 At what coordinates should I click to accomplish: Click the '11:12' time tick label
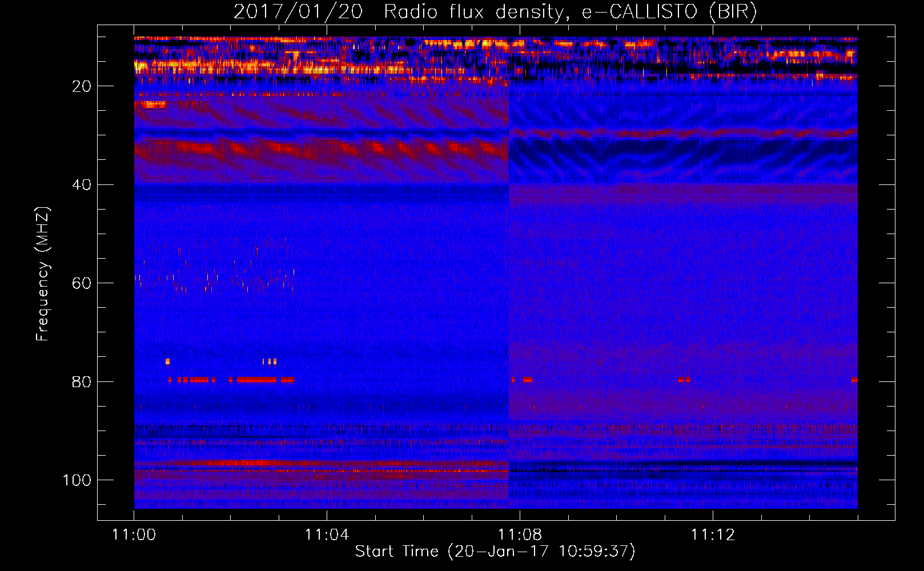(713, 535)
